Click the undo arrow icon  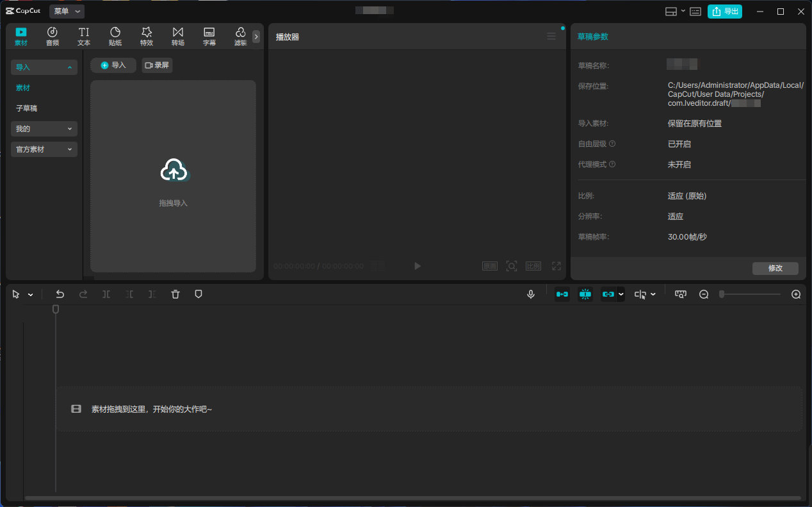(60, 294)
